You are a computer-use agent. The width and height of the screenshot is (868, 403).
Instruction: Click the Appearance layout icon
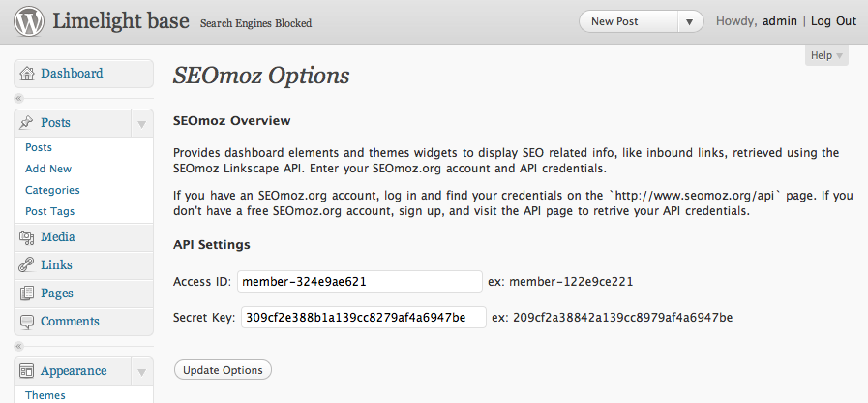point(26,370)
